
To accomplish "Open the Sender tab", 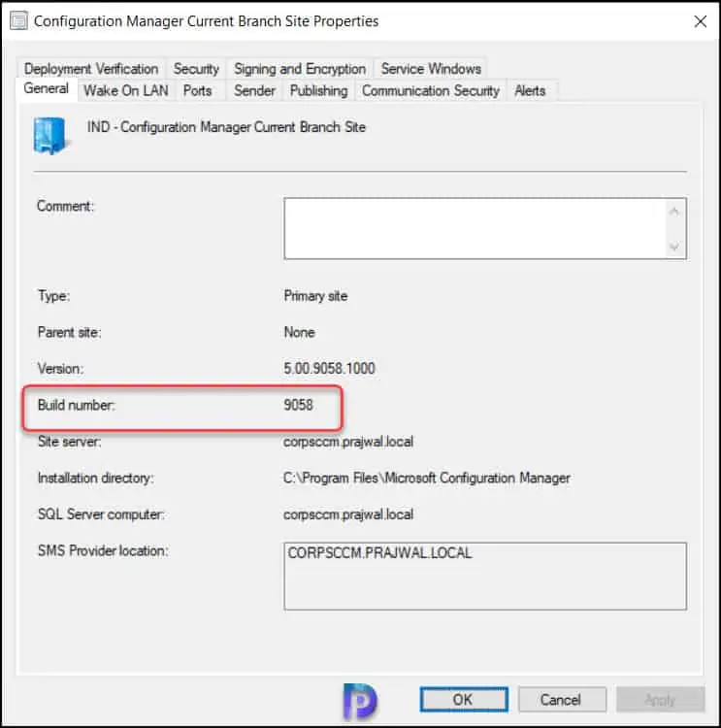I will (x=254, y=90).
